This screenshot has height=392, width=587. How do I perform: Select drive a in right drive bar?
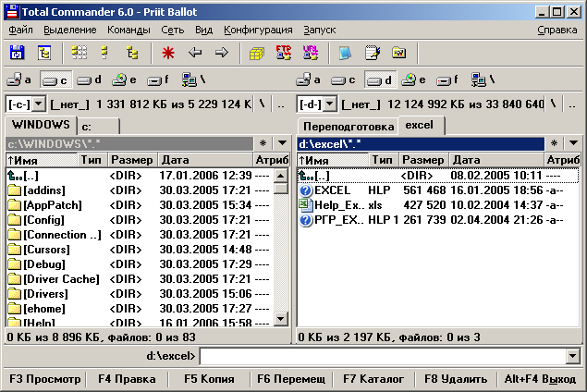click(308, 80)
